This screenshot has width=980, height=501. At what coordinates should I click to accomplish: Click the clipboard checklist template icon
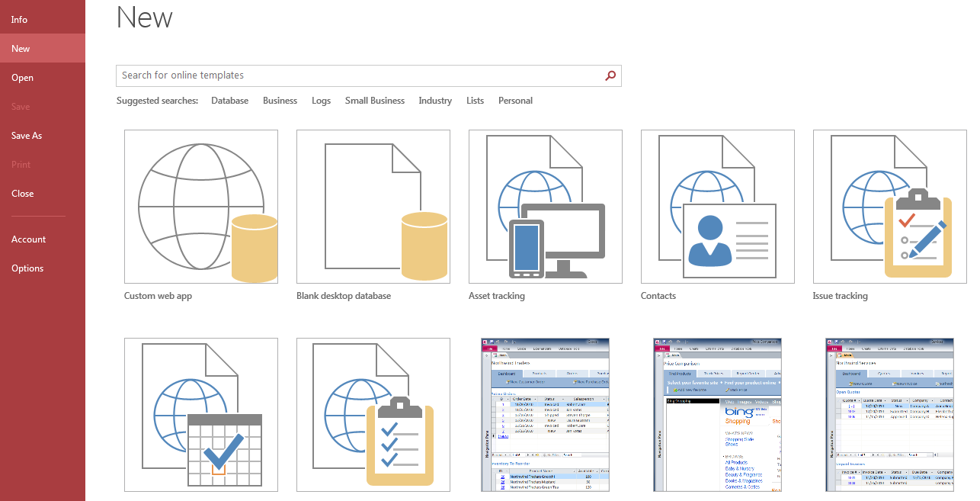tap(373, 415)
